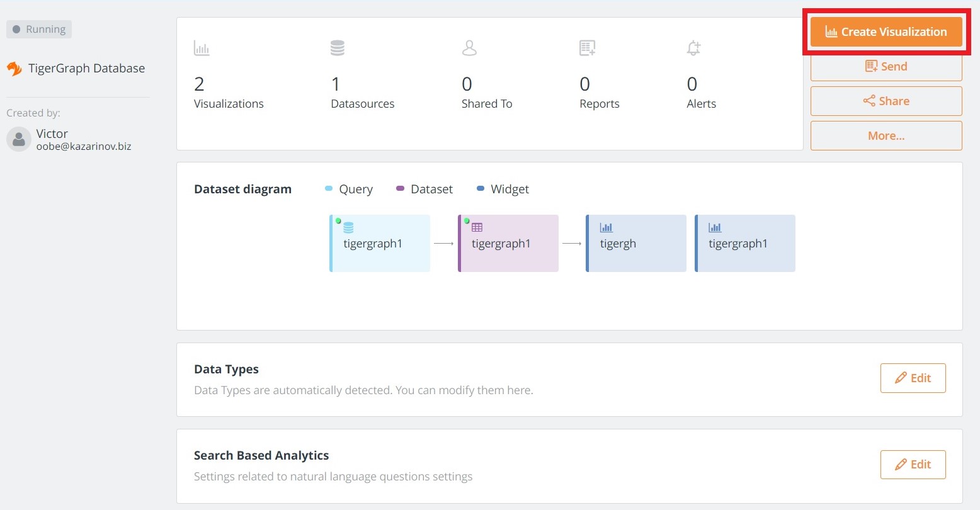This screenshot has height=510, width=980.
Task: Expand the More... options menu
Action: pyautogui.click(x=886, y=136)
